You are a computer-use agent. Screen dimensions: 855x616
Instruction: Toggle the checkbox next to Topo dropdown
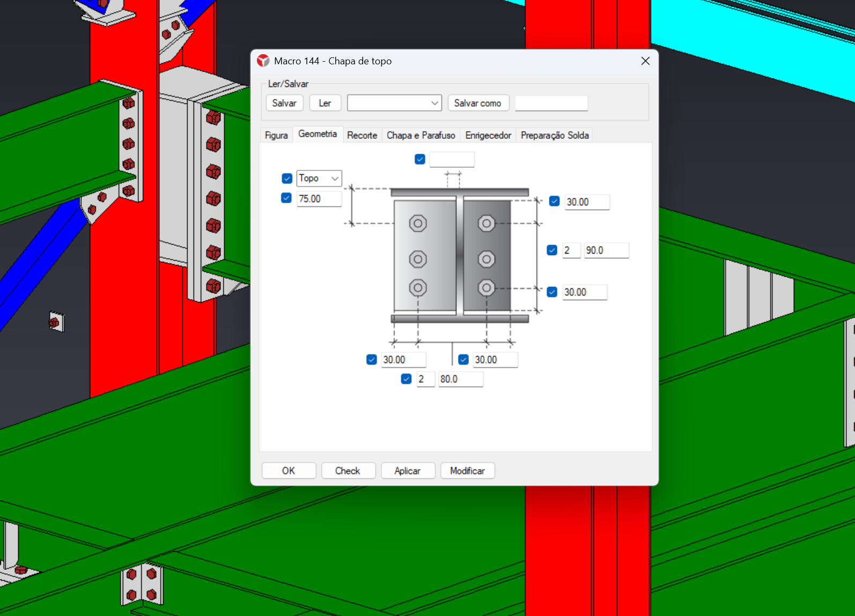click(287, 179)
